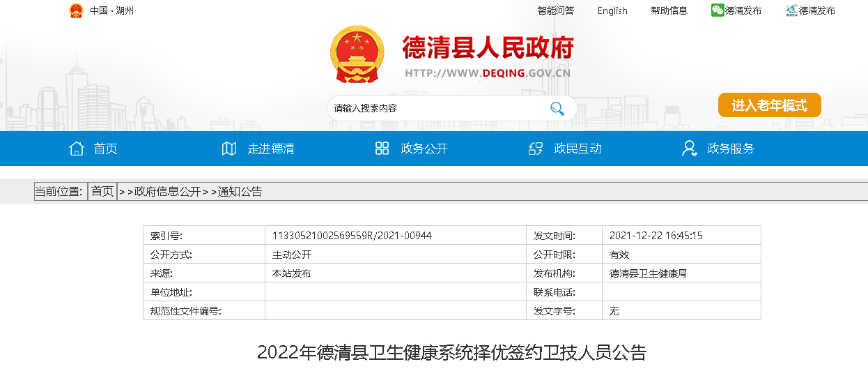
Task: Click the 公开时限 label cell
Action: [564, 255]
